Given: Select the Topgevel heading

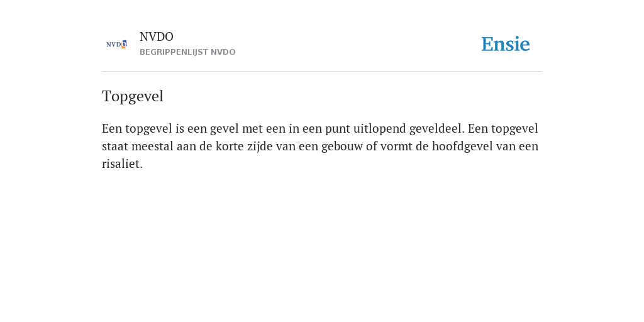Looking at the screenshot, I should [133, 96].
